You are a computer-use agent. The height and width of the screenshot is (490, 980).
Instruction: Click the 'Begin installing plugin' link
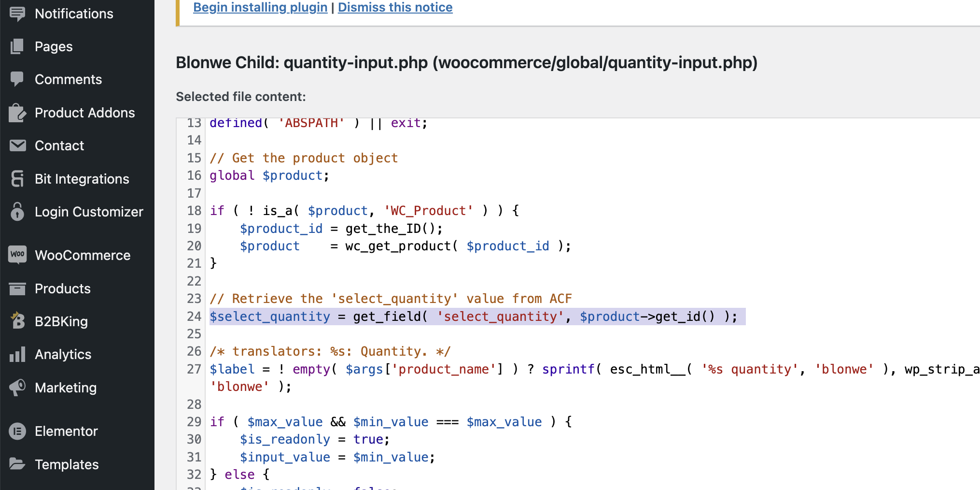pos(260,7)
